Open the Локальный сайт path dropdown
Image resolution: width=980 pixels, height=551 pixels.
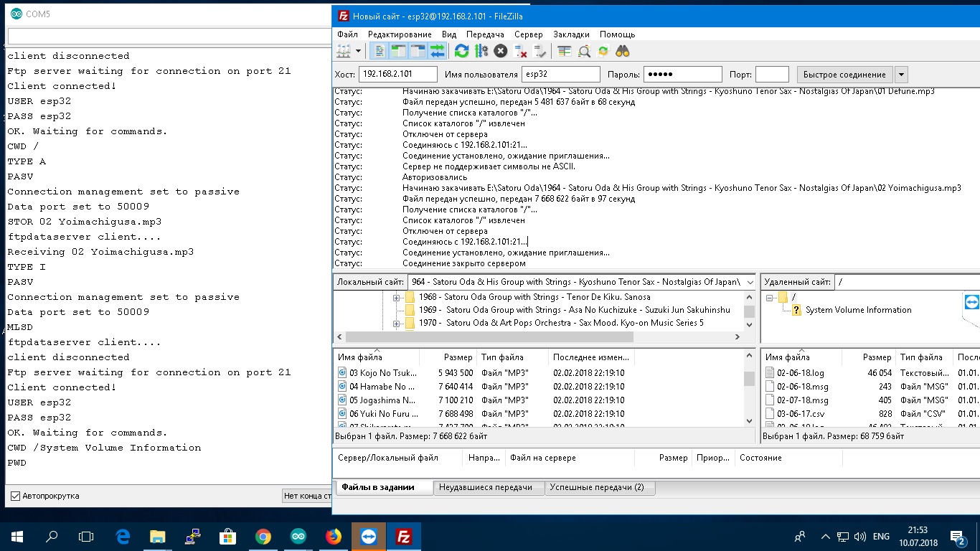(750, 282)
